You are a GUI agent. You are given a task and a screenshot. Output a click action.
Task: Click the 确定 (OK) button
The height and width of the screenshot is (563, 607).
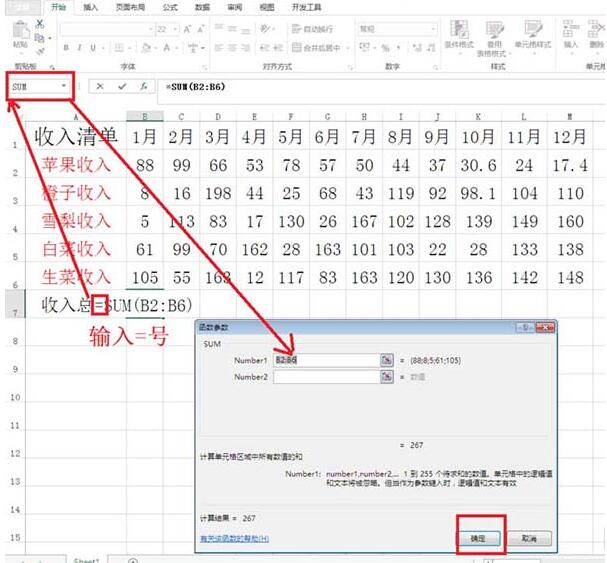(x=478, y=538)
